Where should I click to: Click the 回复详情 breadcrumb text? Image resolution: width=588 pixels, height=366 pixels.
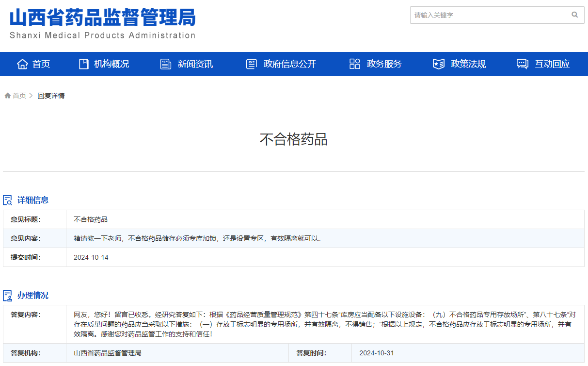[x=51, y=96]
